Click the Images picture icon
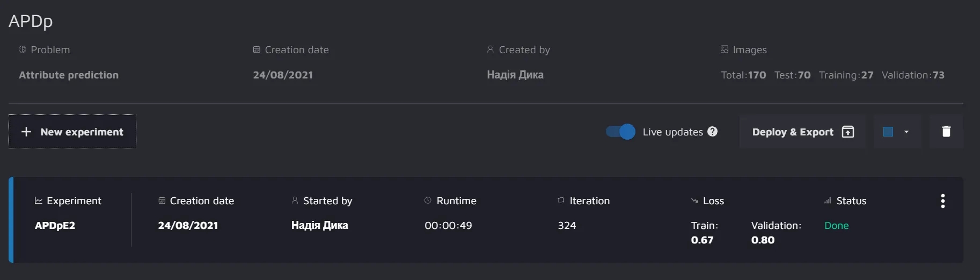 pos(725,49)
